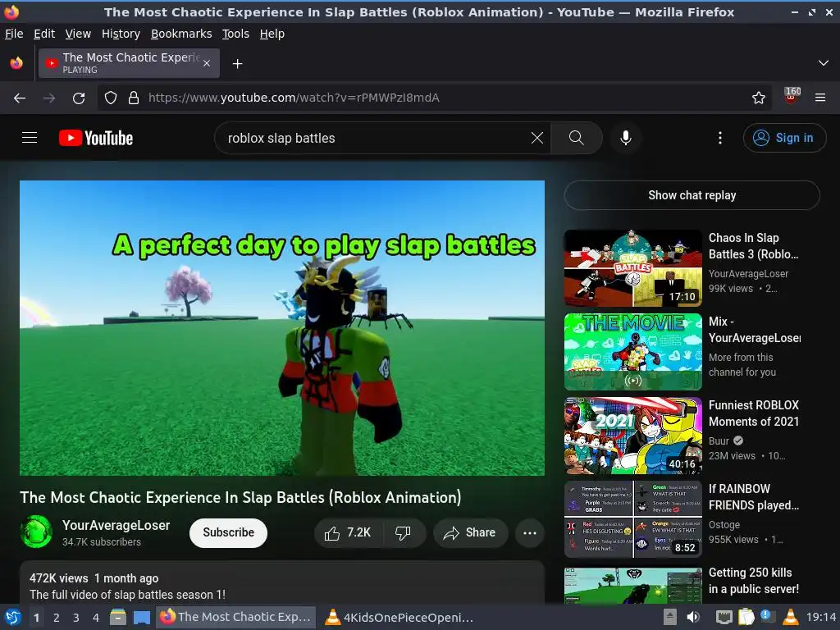The image size is (840, 630).
Task: Open network icon in system tray
Action: point(724,617)
